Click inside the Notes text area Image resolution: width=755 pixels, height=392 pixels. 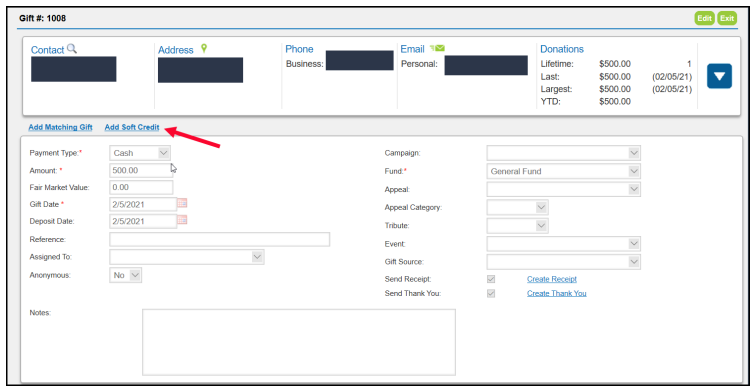point(299,342)
